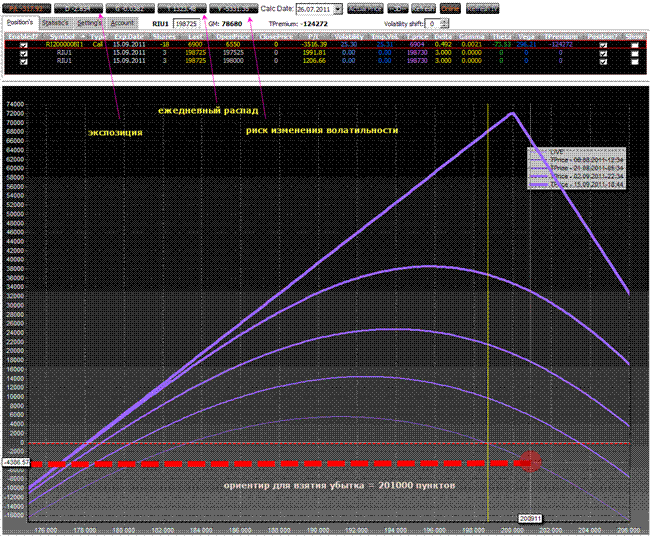Click legend entry TPrice 15.09.2011

577,184
